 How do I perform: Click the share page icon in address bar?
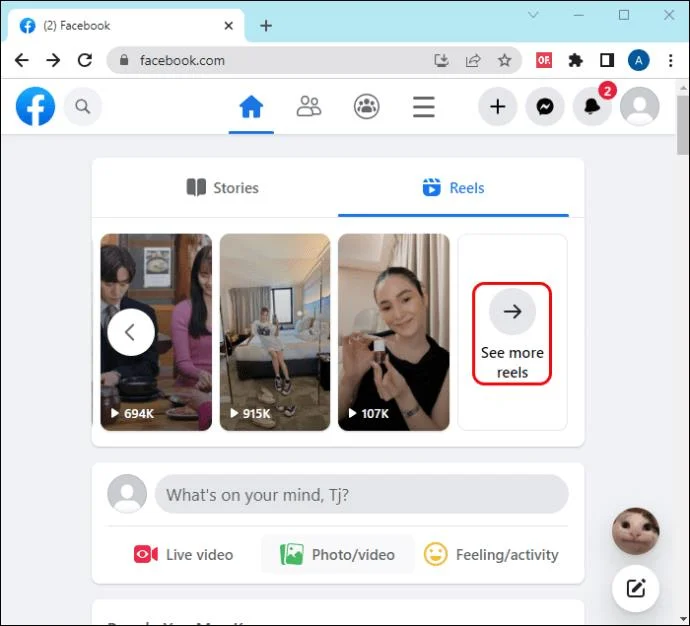coord(473,60)
